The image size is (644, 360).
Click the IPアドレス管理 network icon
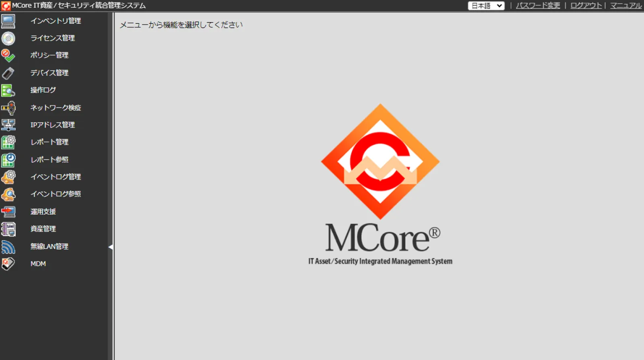click(8, 125)
